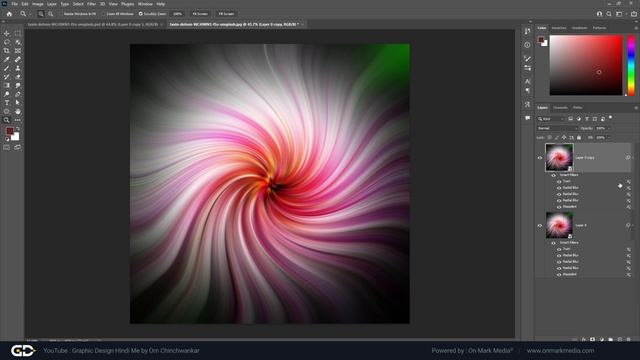Select the Rectangular Marquee tool
The height and width of the screenshot is (360, 640).
click(18, 33)
